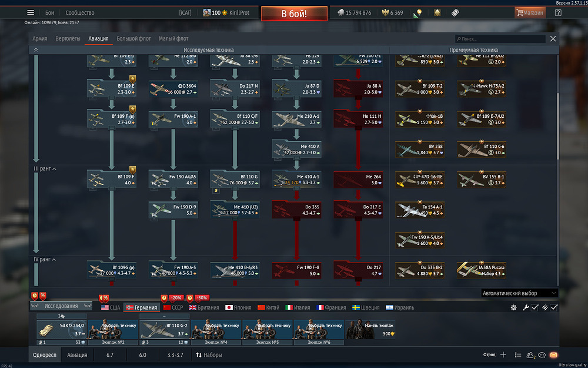The height and width of the screenshot is (368, 588).
Task: Open the hamburger main menu
Action: (x=31, y=13)
